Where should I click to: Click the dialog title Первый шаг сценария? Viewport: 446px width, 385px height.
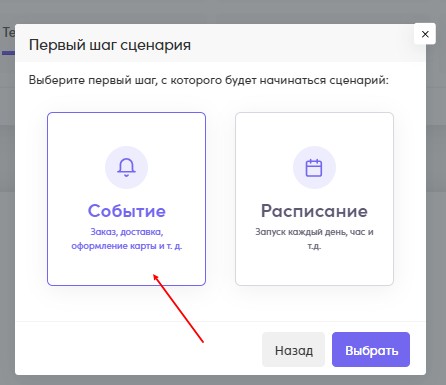pos(110,45)
